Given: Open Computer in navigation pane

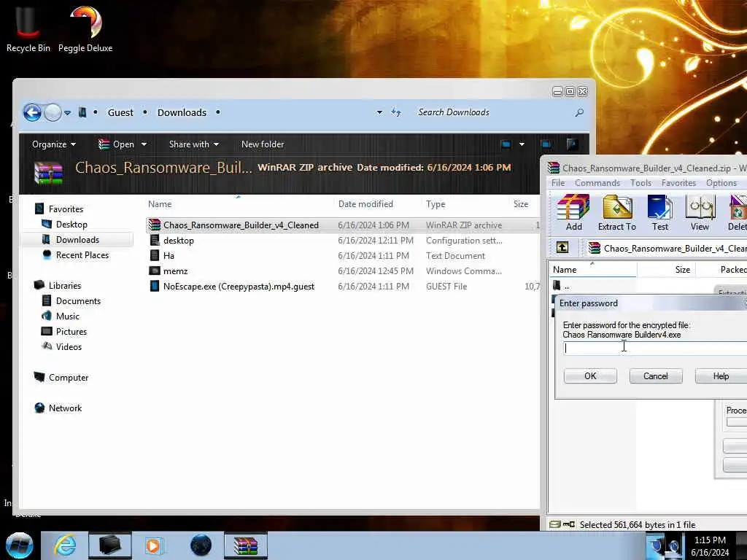Looking at the screenshot, I should pyautogui.click(x=68, y=378).
